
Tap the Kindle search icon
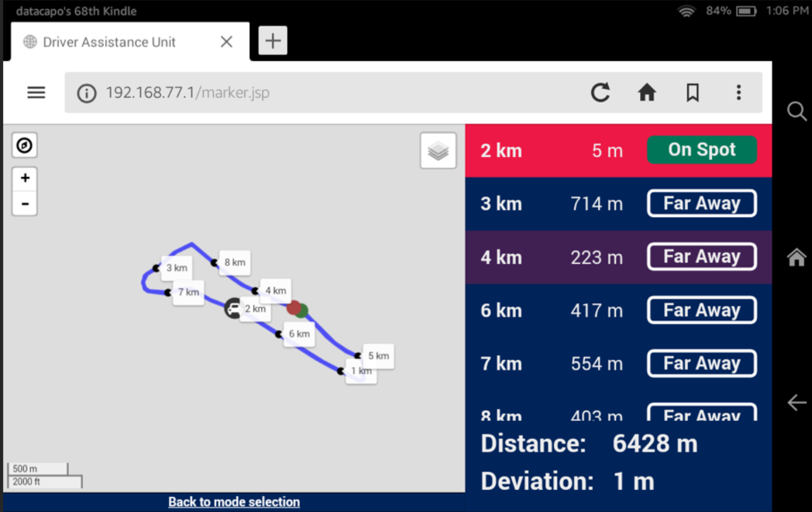pos(796,111)
